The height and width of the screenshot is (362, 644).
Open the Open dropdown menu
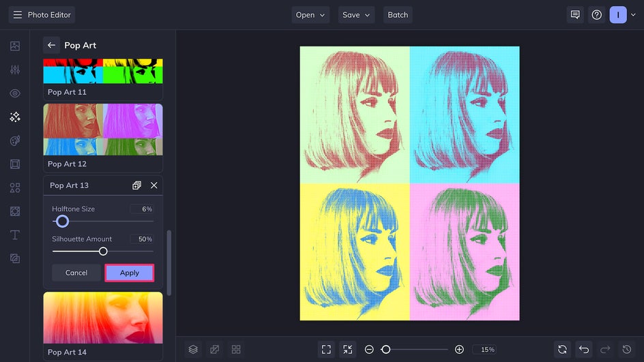point(310,15)
